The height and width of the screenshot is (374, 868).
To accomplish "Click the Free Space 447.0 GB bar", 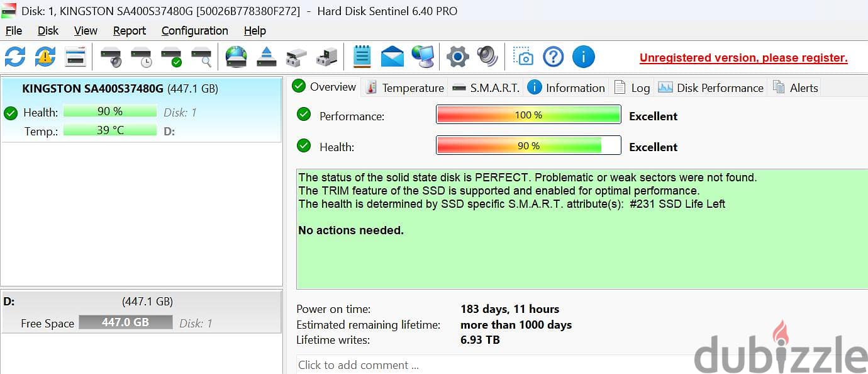I will tap(126, 322).
